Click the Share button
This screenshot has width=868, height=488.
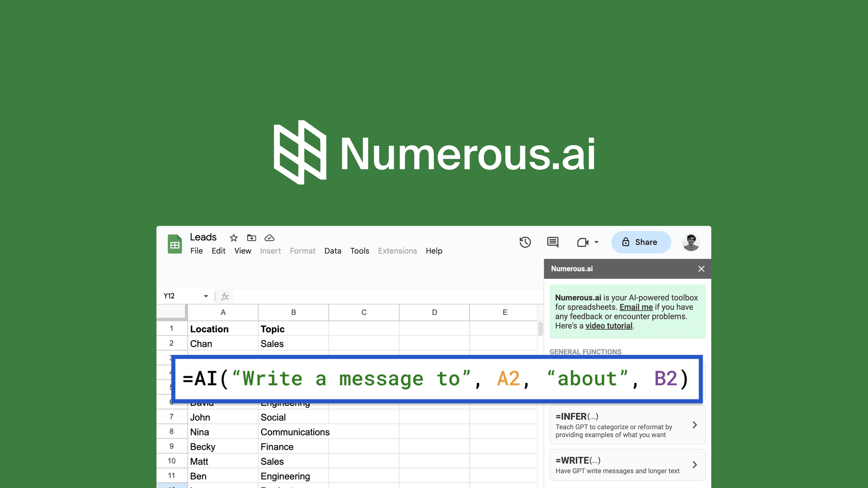click(x=641, y=242)
